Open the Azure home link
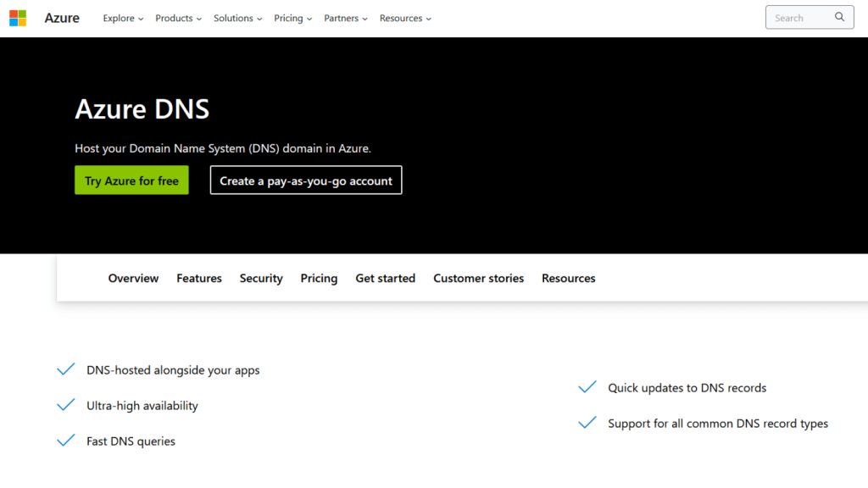 62,19
